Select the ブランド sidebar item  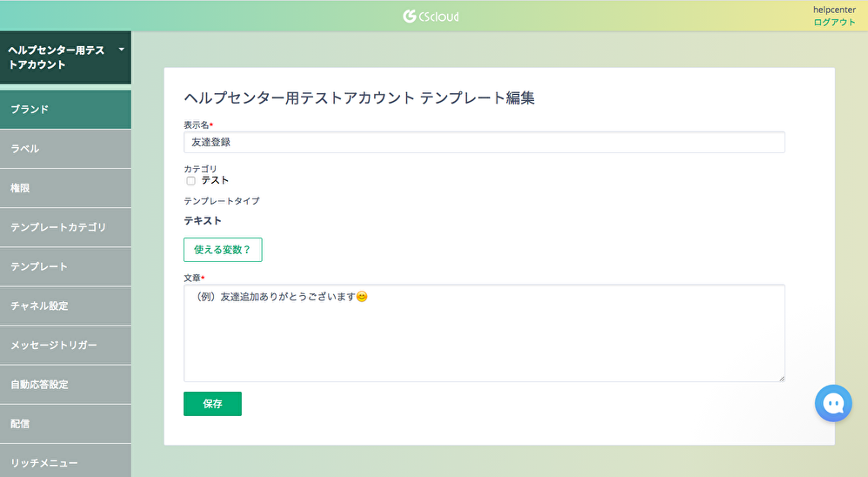[x=65, y=110]
